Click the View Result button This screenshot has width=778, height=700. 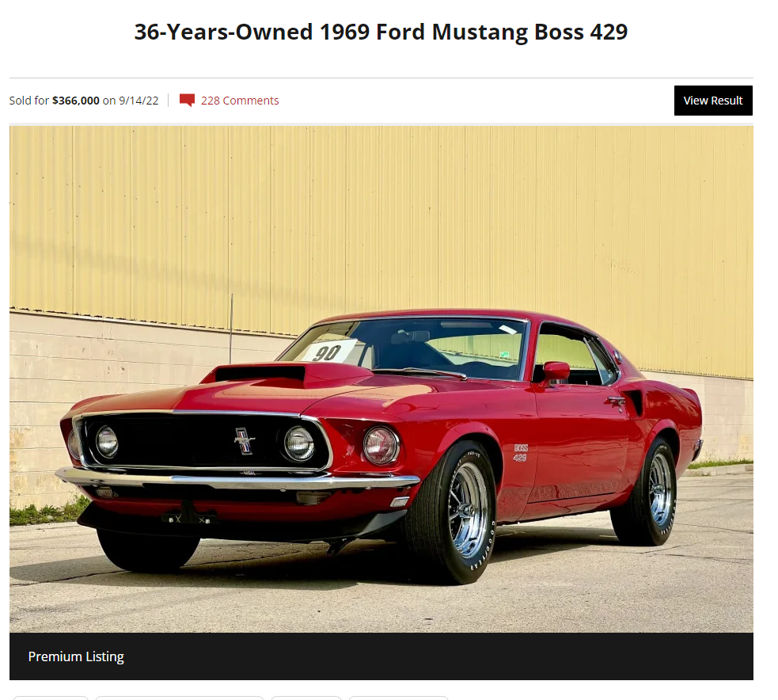(713, 101)
